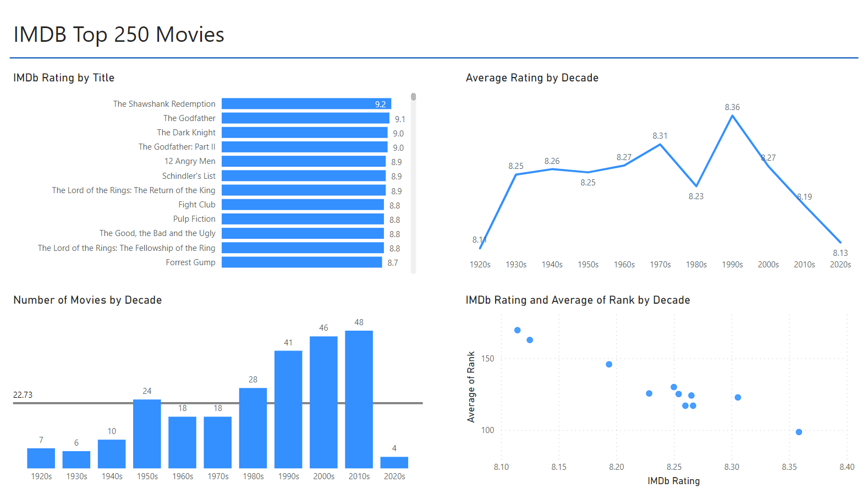Select the Forrest Gump rating bar

click(x=302, y=262)
